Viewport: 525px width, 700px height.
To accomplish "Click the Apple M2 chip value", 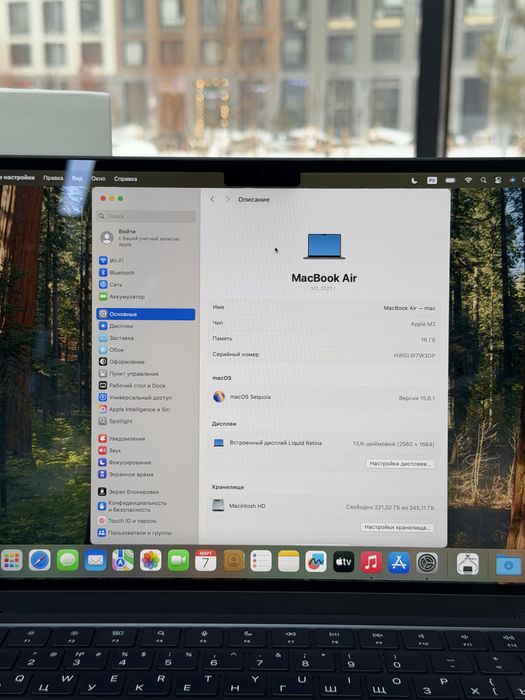I will (x=423, y=324).
